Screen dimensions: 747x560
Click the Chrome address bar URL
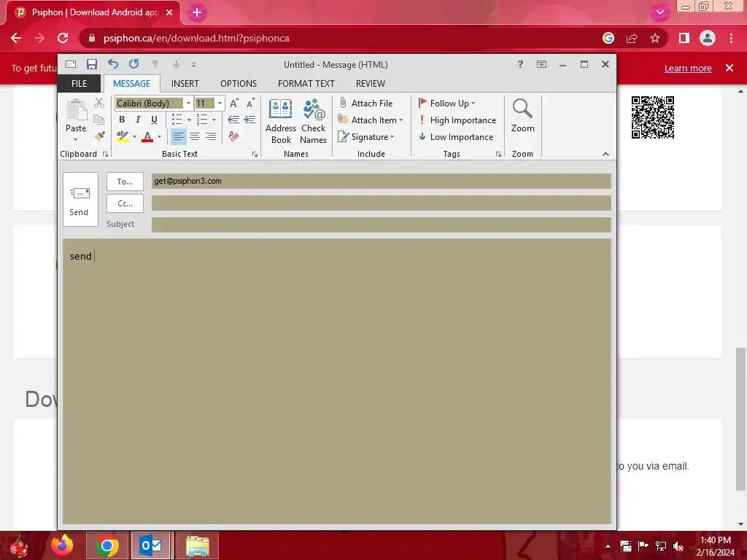pyautogui.click(x=196, y=38)
